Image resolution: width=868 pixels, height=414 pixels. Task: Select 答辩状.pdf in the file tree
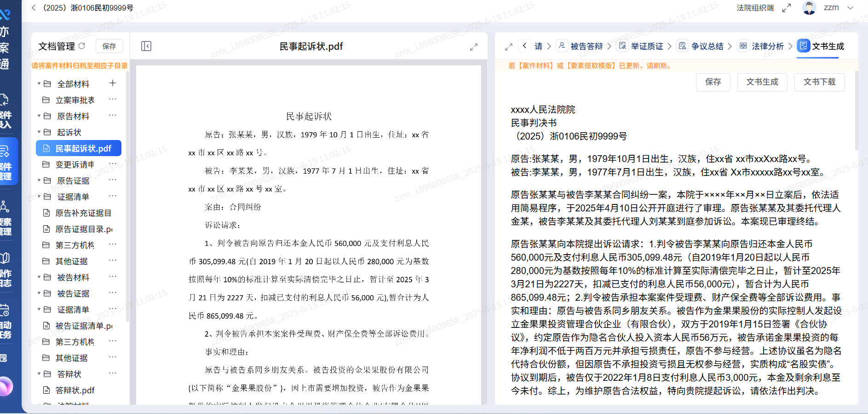click(75, 390)
